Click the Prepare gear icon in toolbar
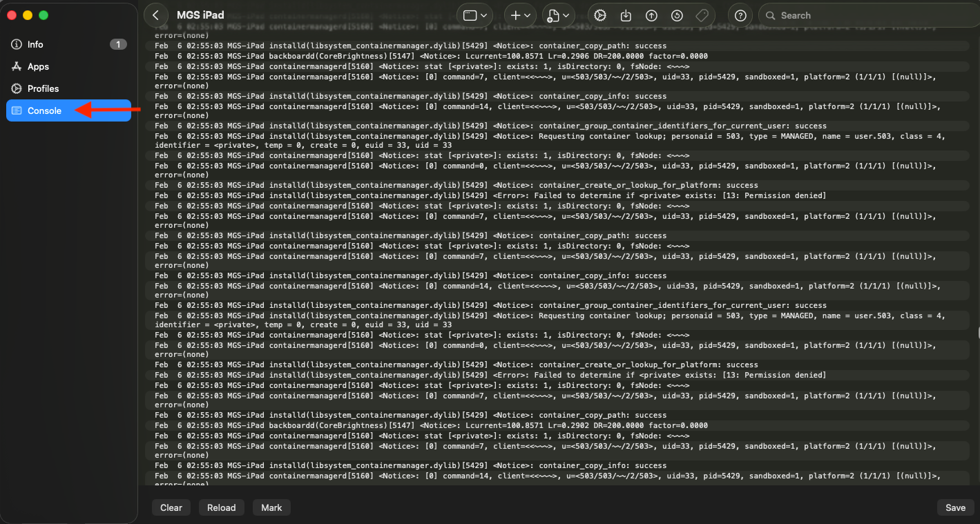The height and width of the screenshot is (524, 980). pyautogui.click(x=600, y=15)
